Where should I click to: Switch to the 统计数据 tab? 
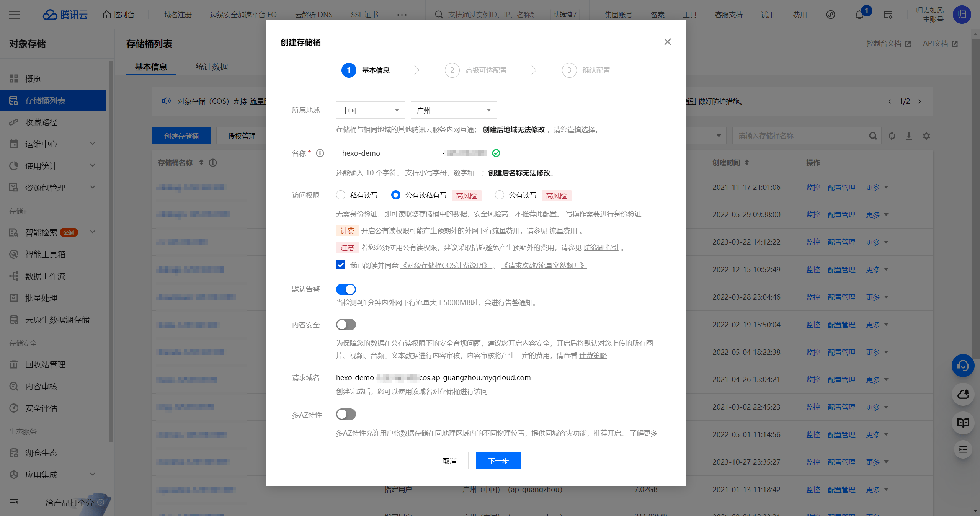click(211, 67)
